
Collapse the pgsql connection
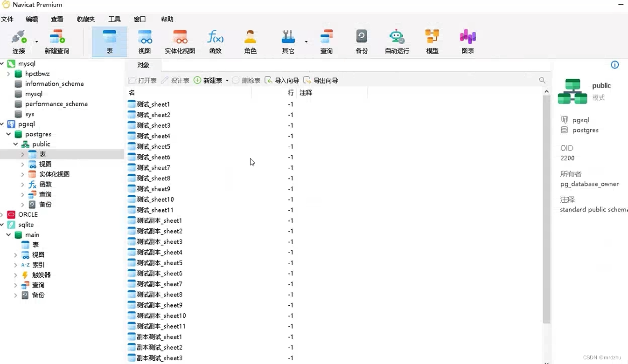coord(2,124)
